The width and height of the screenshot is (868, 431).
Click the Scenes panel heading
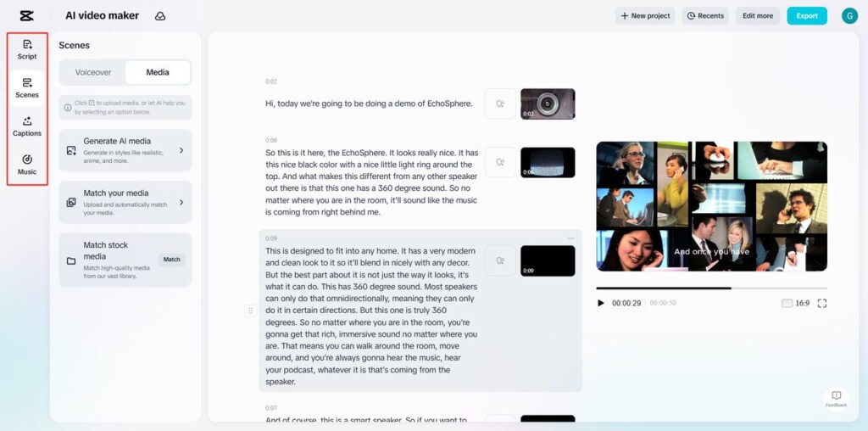click(75, 46)
